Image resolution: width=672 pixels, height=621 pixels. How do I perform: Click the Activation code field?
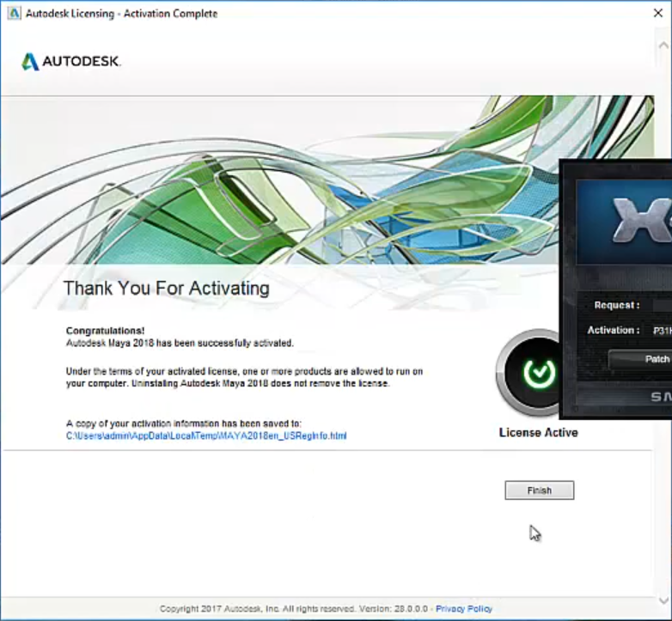[661, 330]
